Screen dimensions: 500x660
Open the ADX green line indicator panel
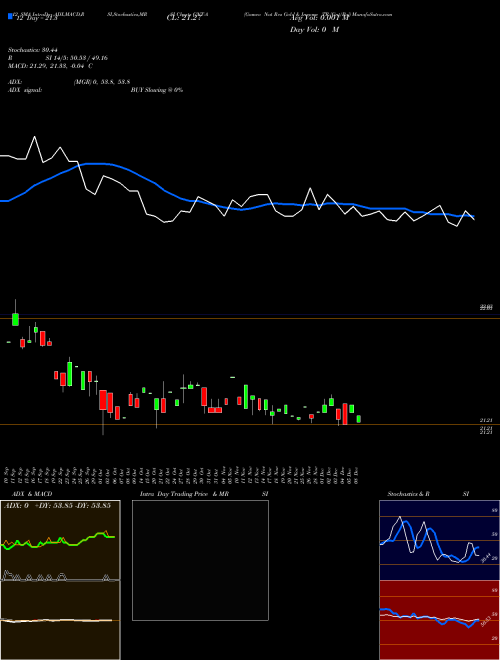(x=60, y=540)
